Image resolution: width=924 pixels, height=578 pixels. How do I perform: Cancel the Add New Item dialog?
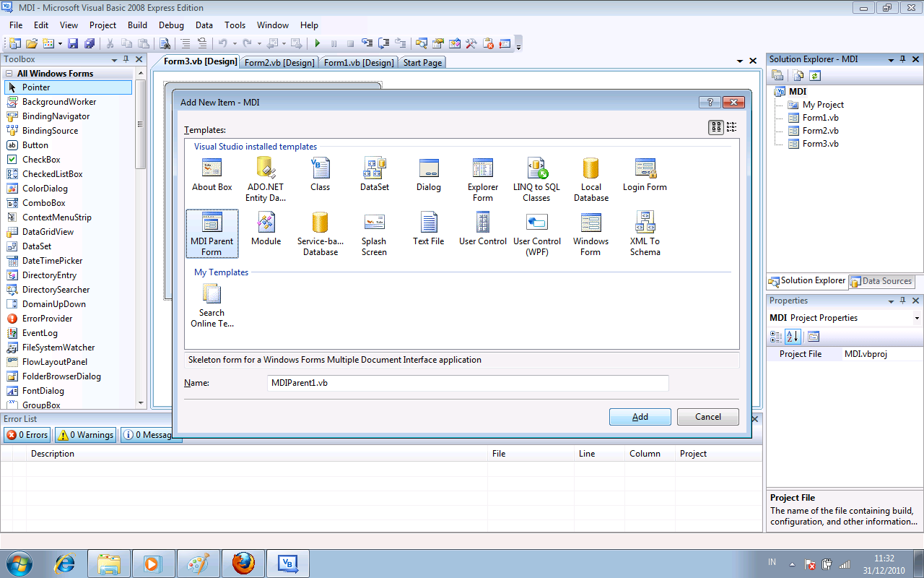(x=708, y=417)
